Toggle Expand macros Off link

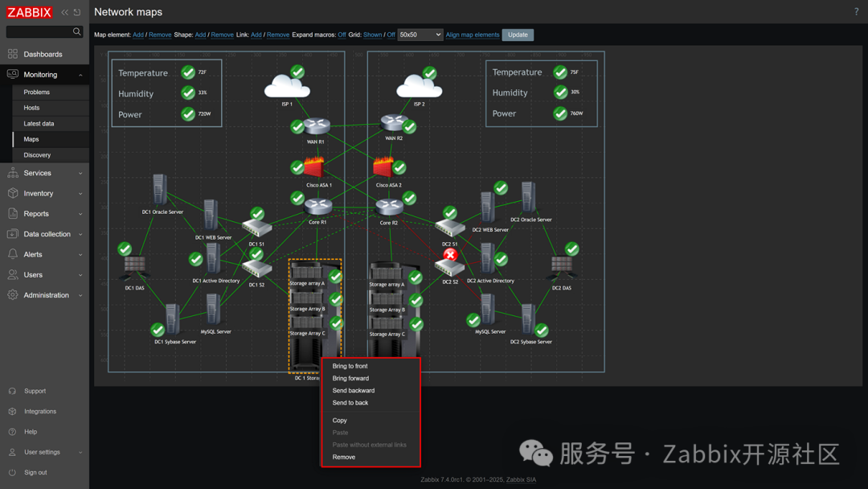[342, 35]
